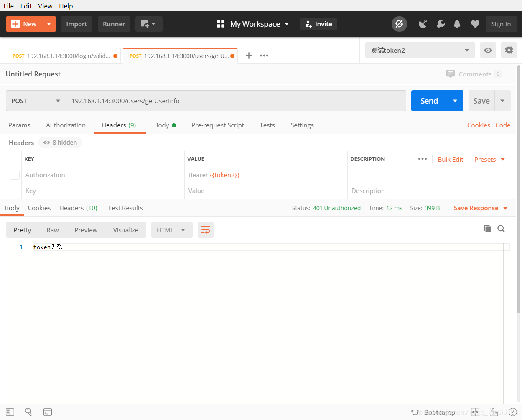Switch to two-pane layout view
522x420 pixels.
coord(475,412)
